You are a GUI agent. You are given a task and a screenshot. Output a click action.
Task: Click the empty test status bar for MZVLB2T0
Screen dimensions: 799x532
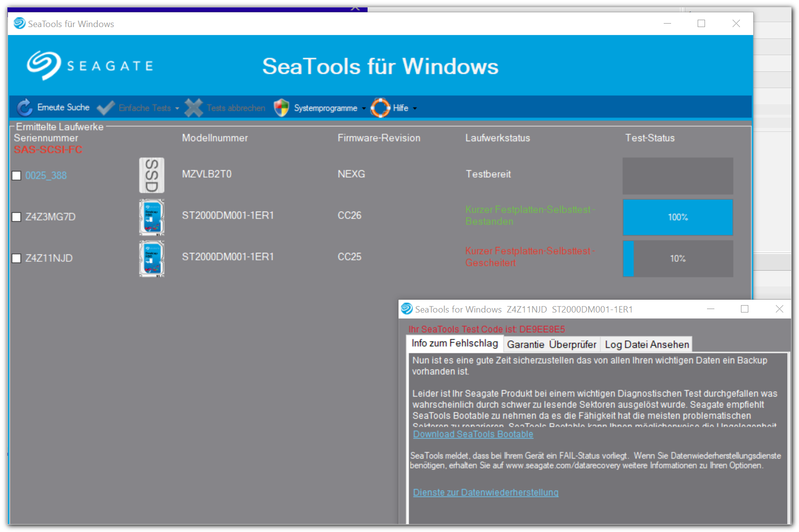(677, 176)
